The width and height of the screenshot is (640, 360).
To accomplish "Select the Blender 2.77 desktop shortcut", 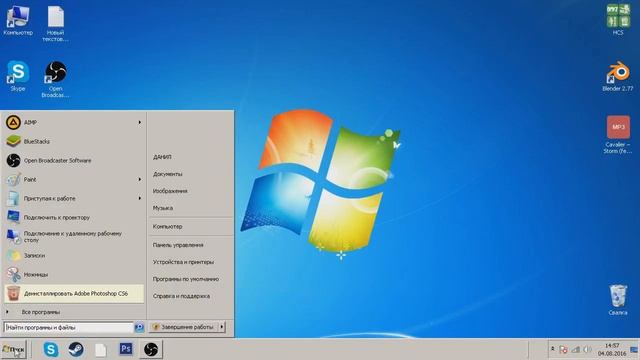I will point(618,76).
